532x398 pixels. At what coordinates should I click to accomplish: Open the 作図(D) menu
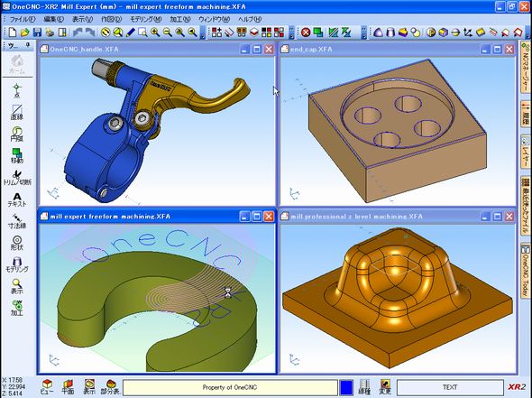(111, 19)
